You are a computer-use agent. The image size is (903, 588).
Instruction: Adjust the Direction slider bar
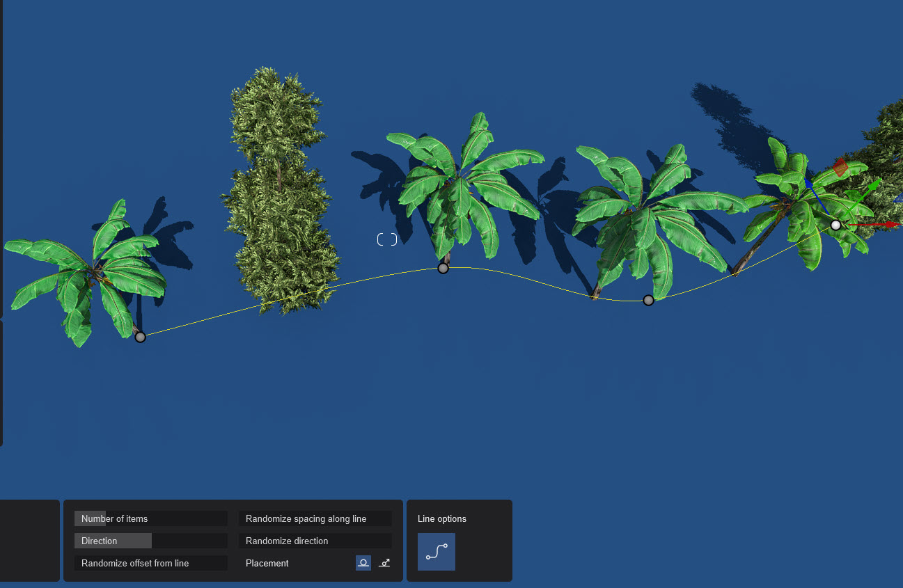coord(150,541)
